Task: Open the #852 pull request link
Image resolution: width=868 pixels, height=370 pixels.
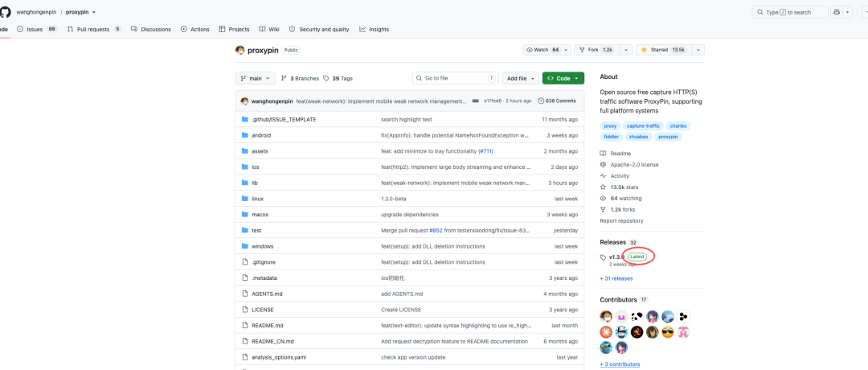Action: pos(436,230)
